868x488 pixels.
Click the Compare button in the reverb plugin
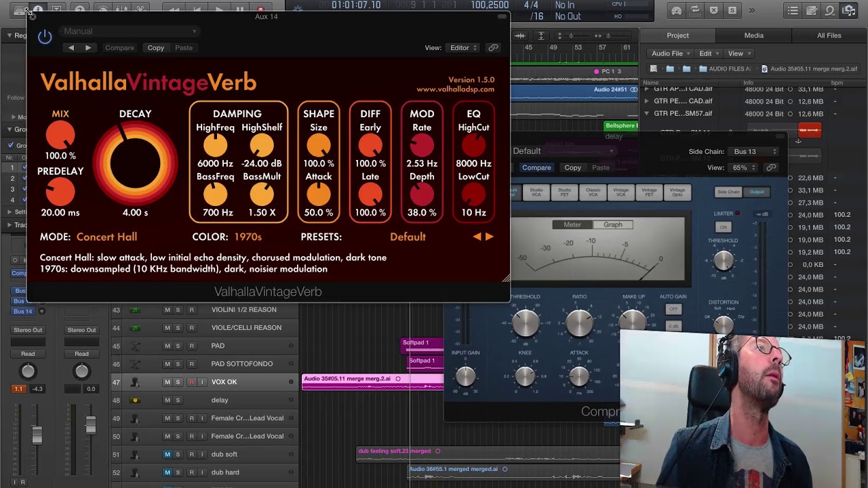119,47
